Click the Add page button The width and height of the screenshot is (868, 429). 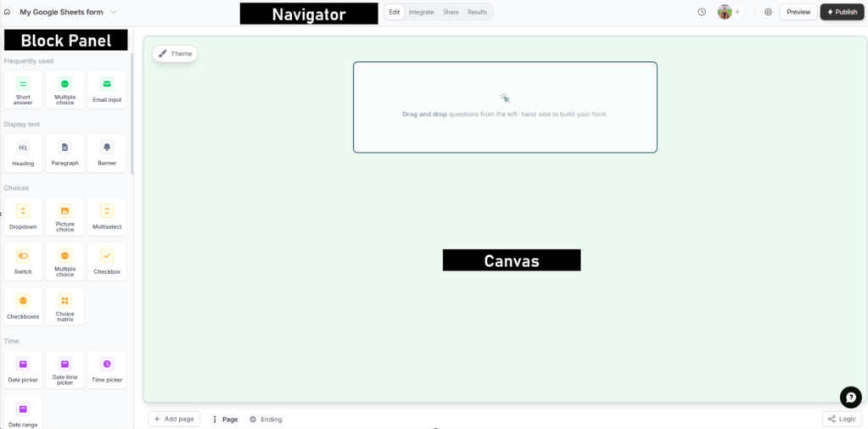coord(174,419)
